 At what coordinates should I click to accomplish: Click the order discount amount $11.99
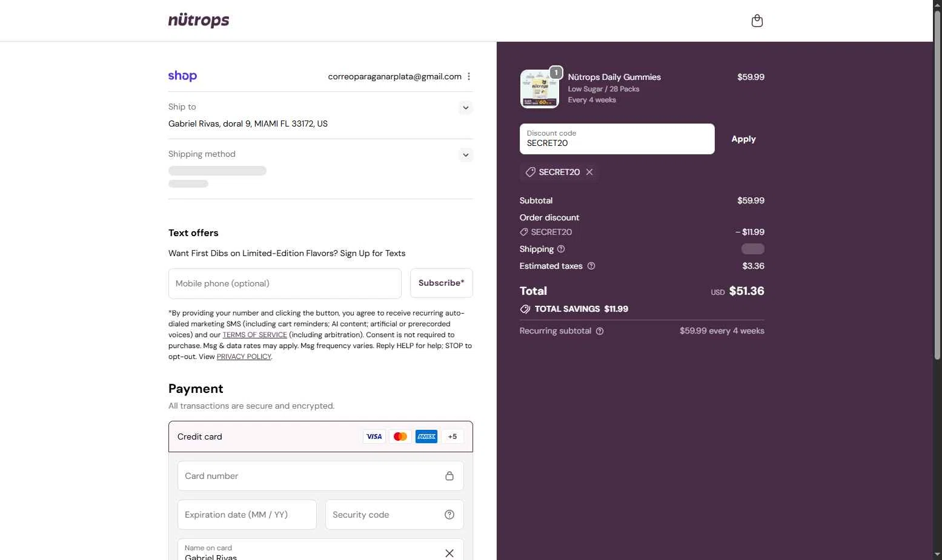750,232
